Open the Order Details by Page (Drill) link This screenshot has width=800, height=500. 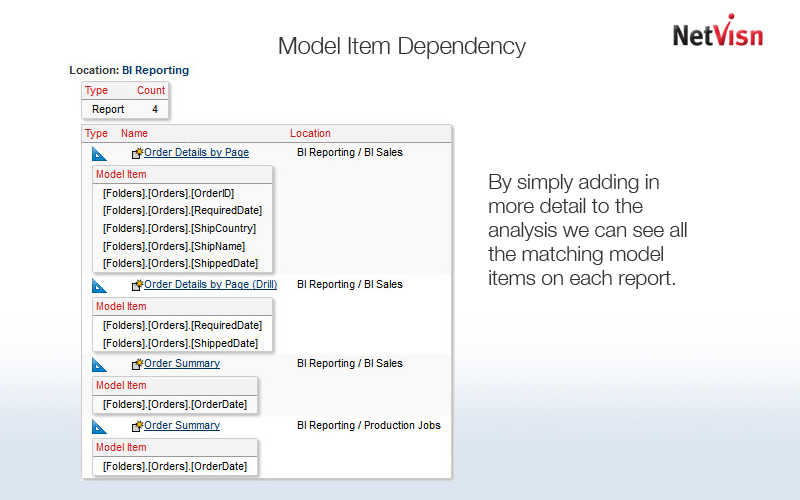210,285
